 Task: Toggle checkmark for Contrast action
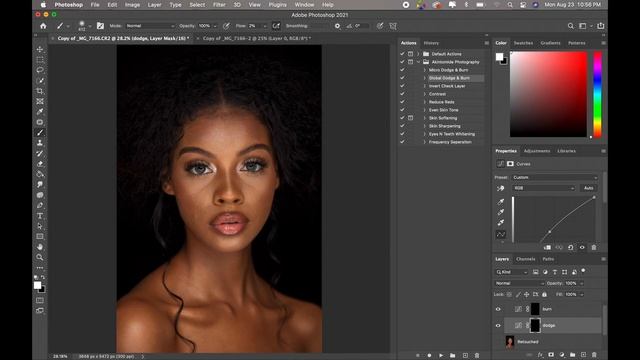pyautogui.click(x=402, y=94)
